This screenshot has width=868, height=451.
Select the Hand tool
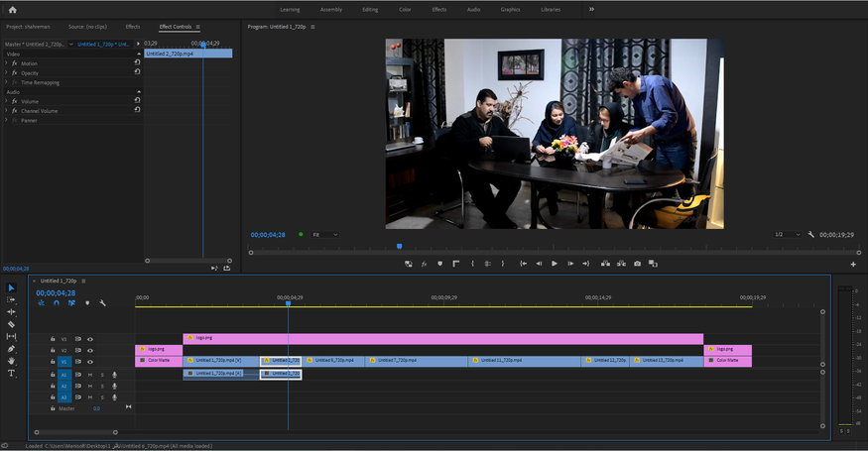click(x=11, y=361)
